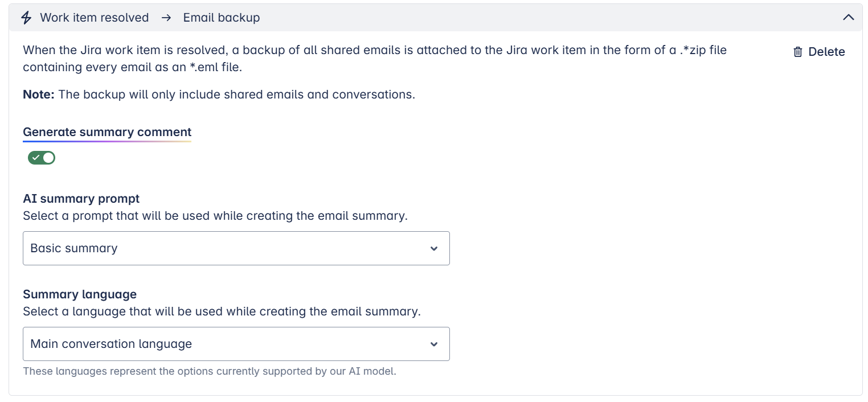This screenshot has width=868, height=402.
Task: Click the 'Summary language' heading
Action: [x=80, y=294]
